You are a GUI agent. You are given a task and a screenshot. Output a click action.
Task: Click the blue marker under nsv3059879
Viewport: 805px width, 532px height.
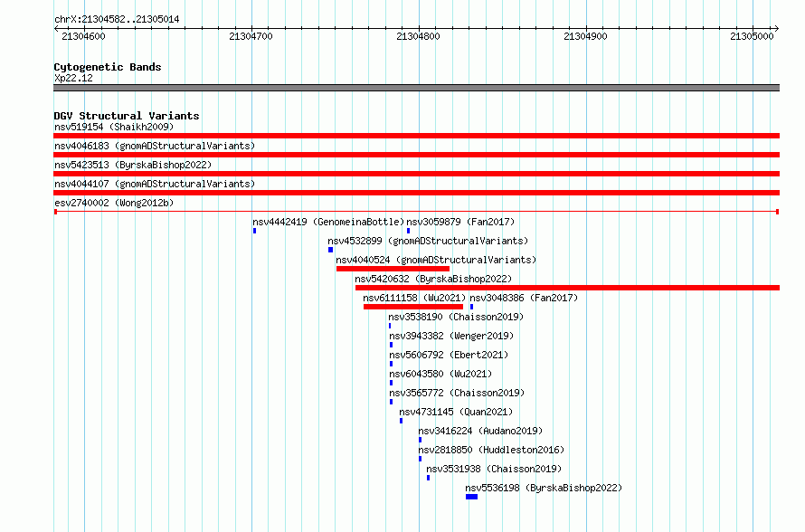coord(408,231)
